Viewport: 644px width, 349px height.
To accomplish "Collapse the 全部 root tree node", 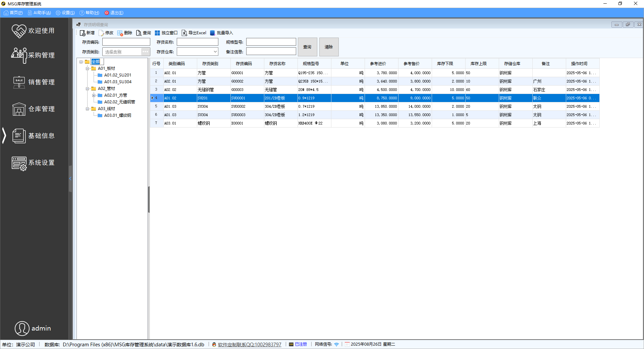I will (x=81, y=62).
